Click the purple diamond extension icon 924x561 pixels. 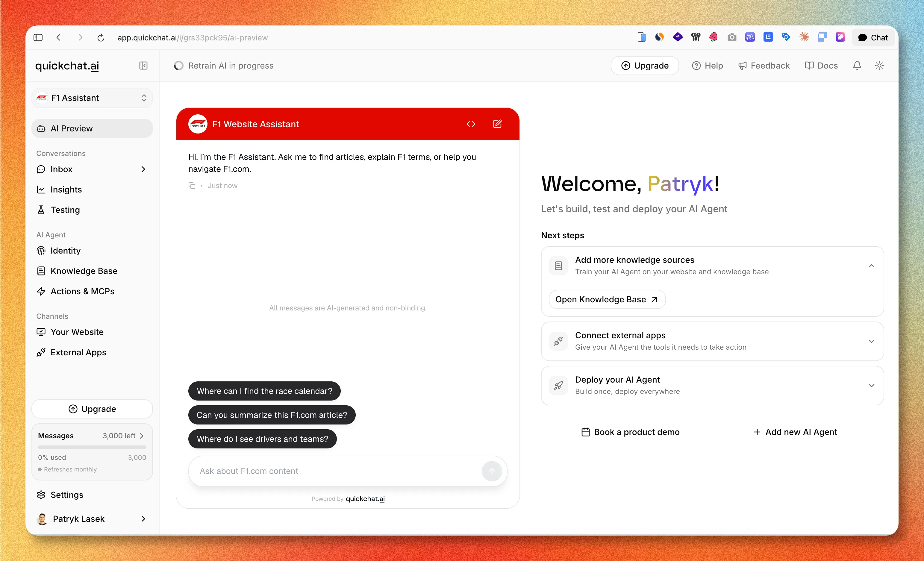(x=678, y=37)
